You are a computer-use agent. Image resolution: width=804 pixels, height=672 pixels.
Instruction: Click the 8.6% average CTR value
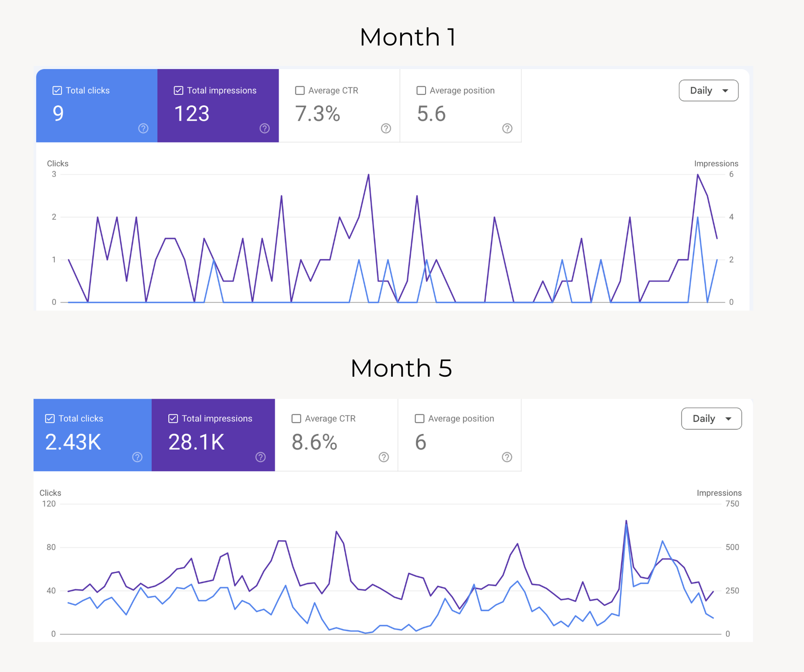tap(315, 442)
